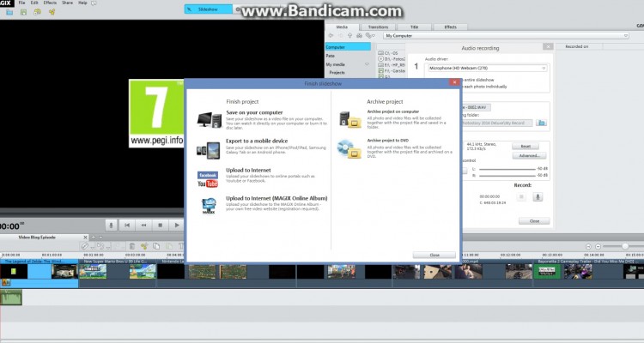Click the third yellow toolbar icon
Viewport: 644px width, 343px height.
(x=38, y=12)
